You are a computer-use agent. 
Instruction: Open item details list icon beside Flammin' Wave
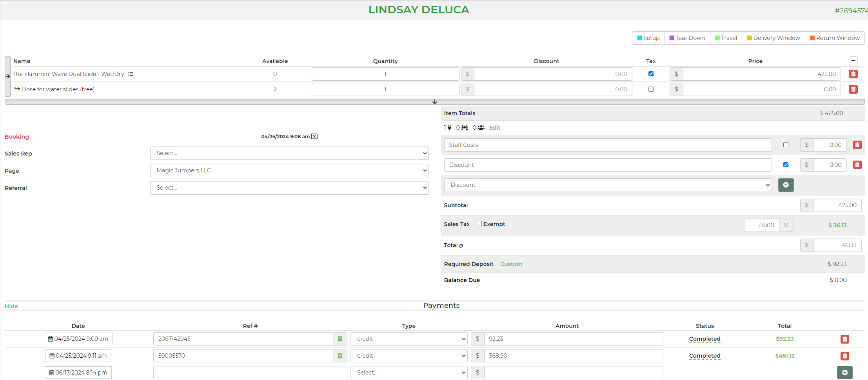(x=131, y=74)
